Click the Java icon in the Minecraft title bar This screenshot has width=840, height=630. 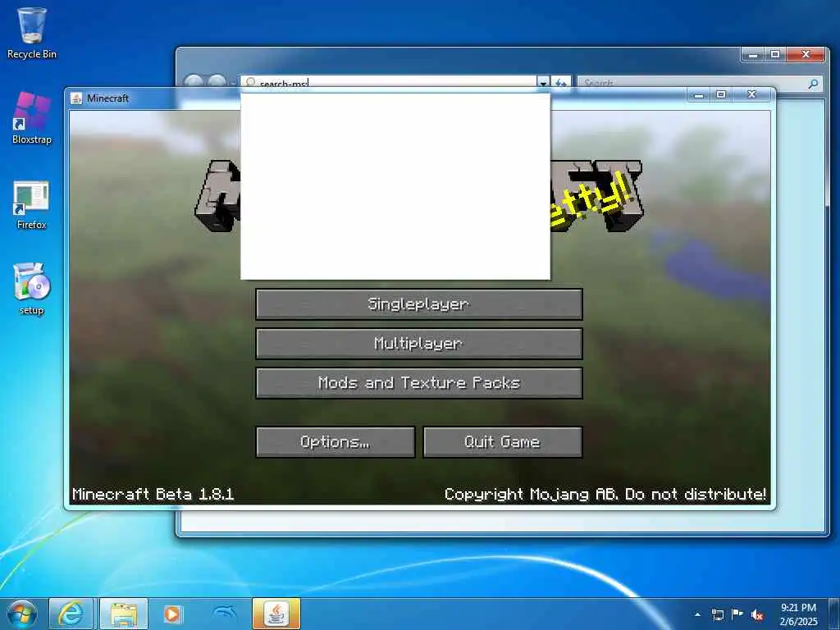[x=76, y=98]
